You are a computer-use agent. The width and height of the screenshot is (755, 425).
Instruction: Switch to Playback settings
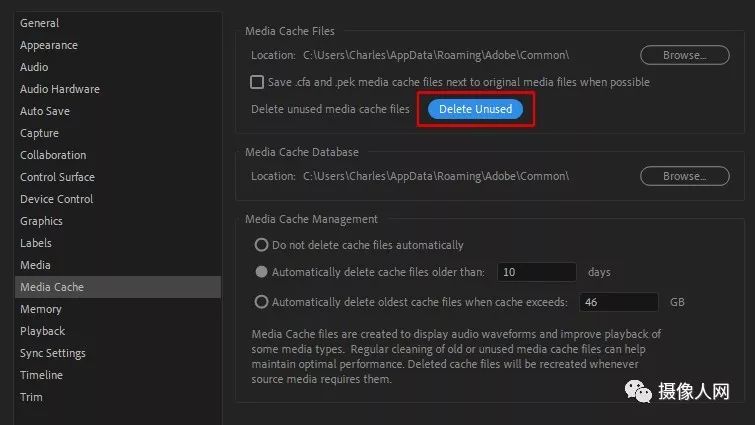tap(42, 331)
